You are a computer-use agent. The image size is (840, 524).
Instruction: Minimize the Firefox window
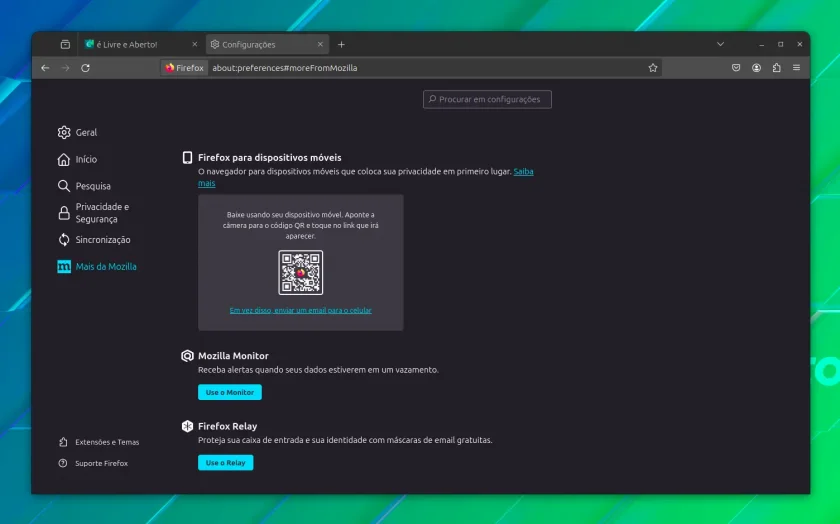[x=761, y=44]
